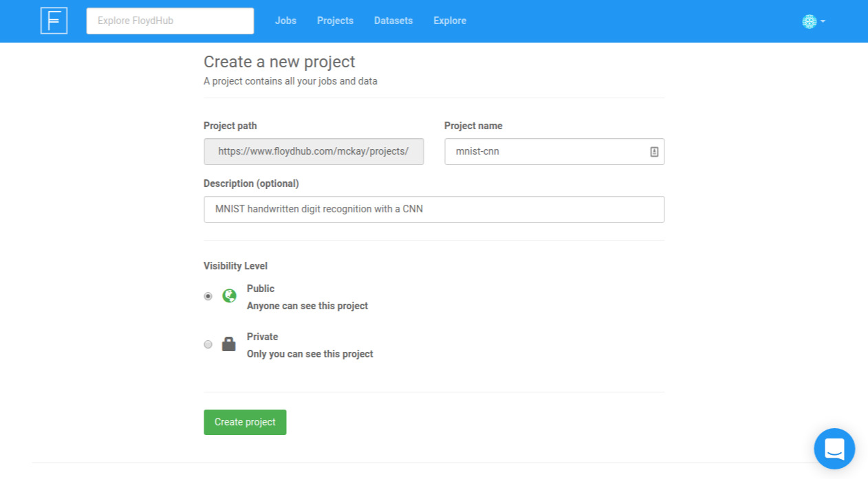Click the small icon inside Project name field
The width and height of the screenshot is (868, 479).
tap(655, 151)
